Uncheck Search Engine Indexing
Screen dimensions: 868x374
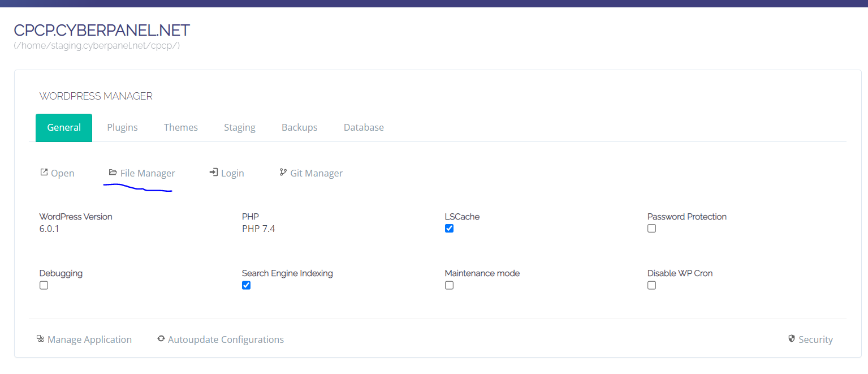point(246,285)
